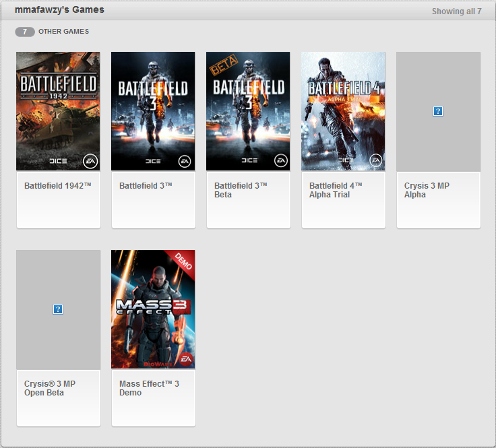Open the Battlefield 1942™ title link
496x448 pixels.
coord(57,186)
